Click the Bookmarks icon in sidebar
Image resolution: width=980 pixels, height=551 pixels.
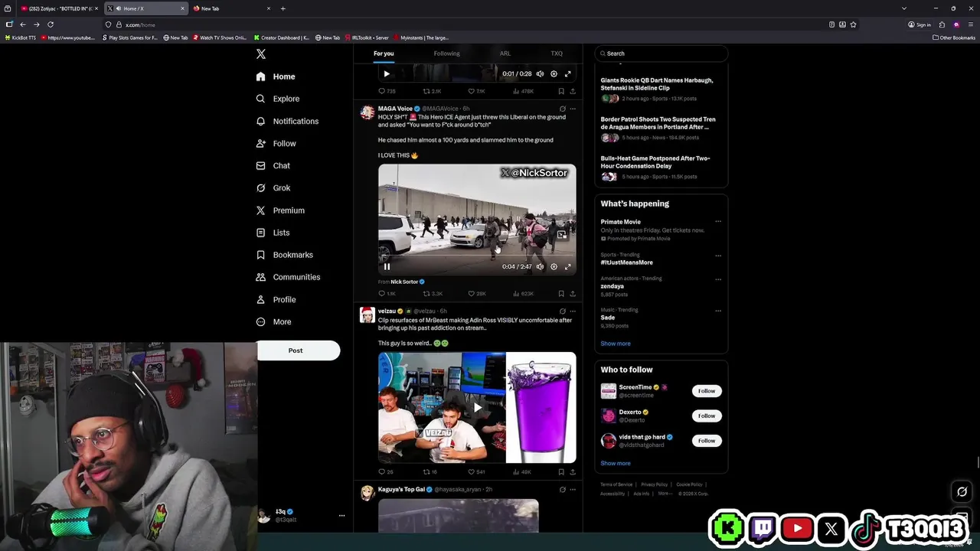261,255
